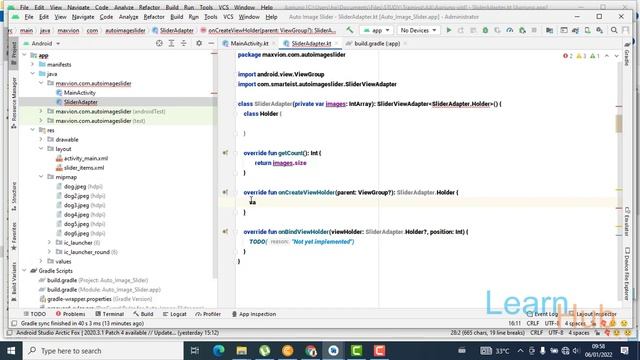Open the Profiler tool window button
This screenshot has width=640, height=360.
(x=208, y=314)
